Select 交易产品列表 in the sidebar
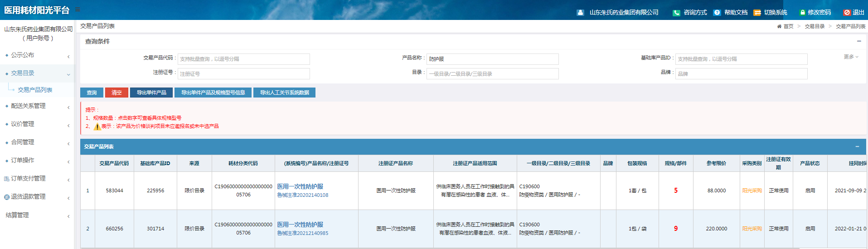Viewport: 868px width, 249px height. tap(35, 90)
